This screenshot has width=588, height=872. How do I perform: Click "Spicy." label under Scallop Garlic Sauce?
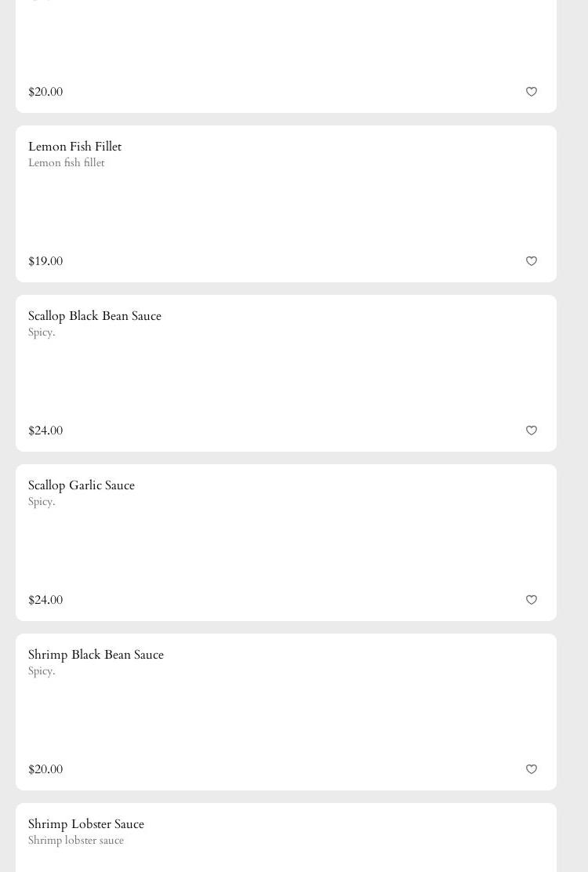click(x=42, y=502)
